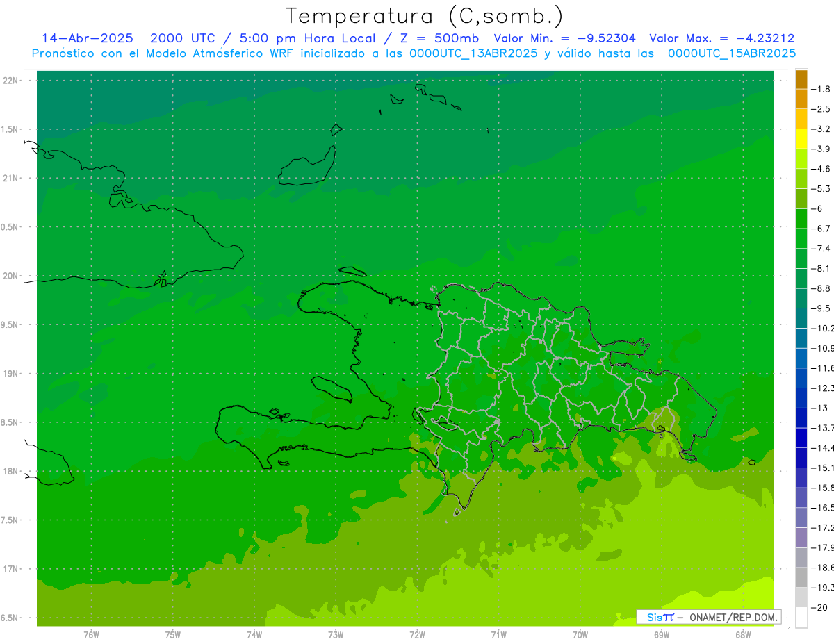Click the blue 'Sistt' logo text

[x=660, y=617]
